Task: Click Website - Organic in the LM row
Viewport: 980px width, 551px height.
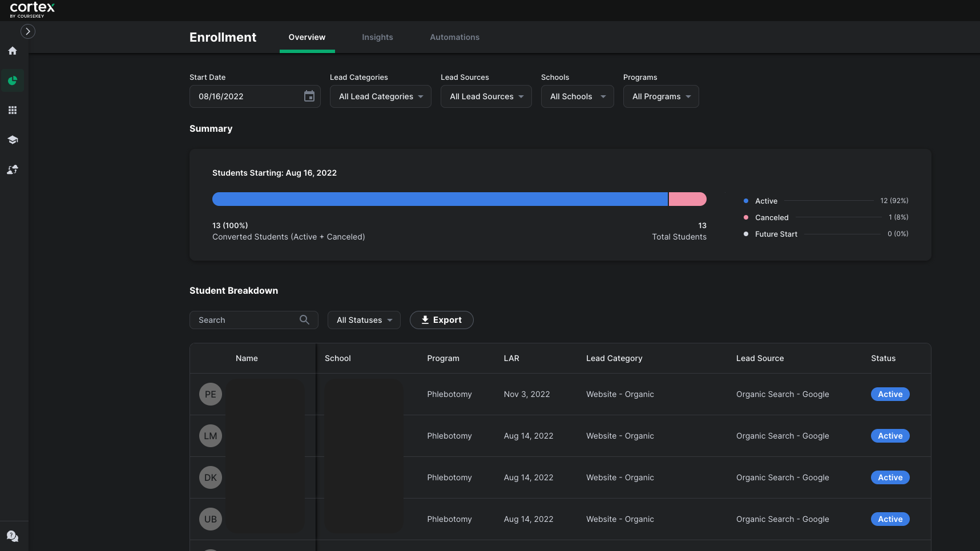Action: [620, 436]
